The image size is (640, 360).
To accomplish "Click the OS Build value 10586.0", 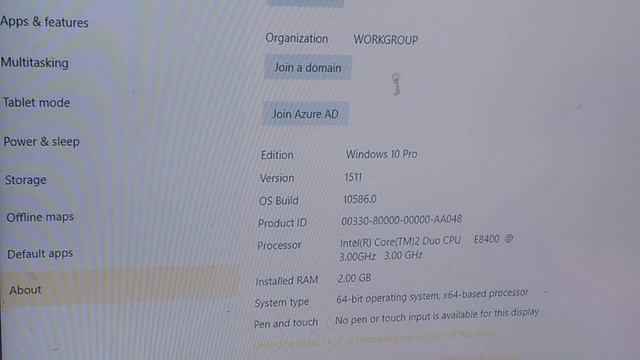I will [360, 199].
